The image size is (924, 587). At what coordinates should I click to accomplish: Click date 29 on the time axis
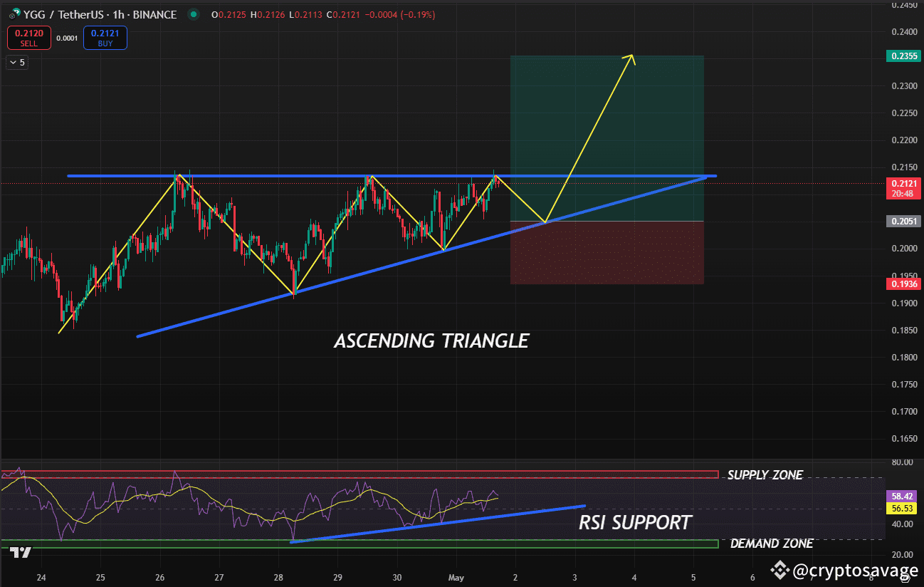(338, 577)
